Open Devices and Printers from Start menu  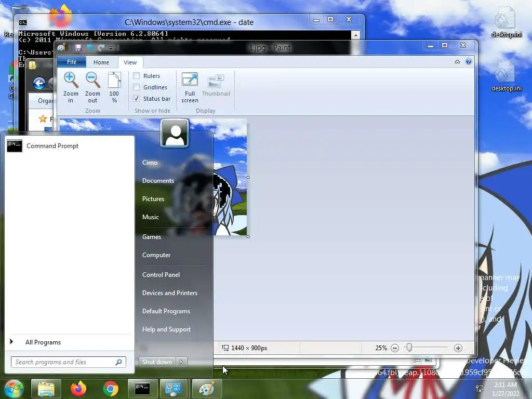(x=170, y=293)
